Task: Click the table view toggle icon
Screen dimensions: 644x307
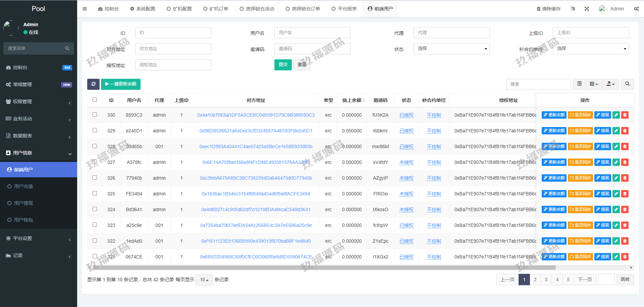Action: click(x=579, y=84)
